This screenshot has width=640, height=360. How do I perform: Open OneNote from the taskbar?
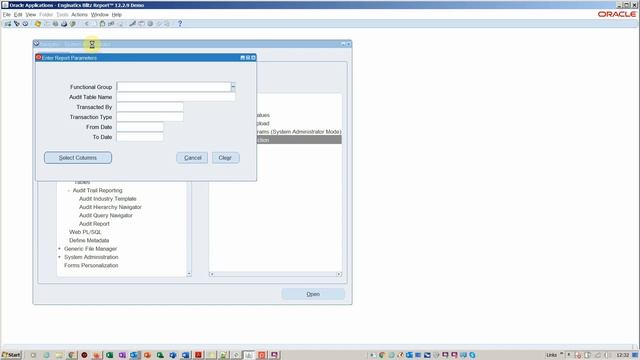click(x=122, y=355)
